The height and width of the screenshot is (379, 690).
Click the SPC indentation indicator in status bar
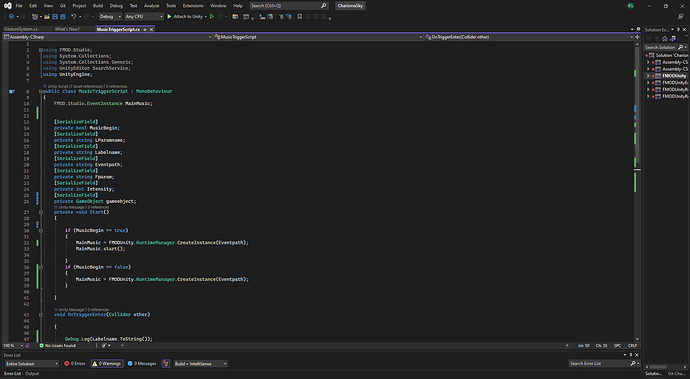coord(617,346)
